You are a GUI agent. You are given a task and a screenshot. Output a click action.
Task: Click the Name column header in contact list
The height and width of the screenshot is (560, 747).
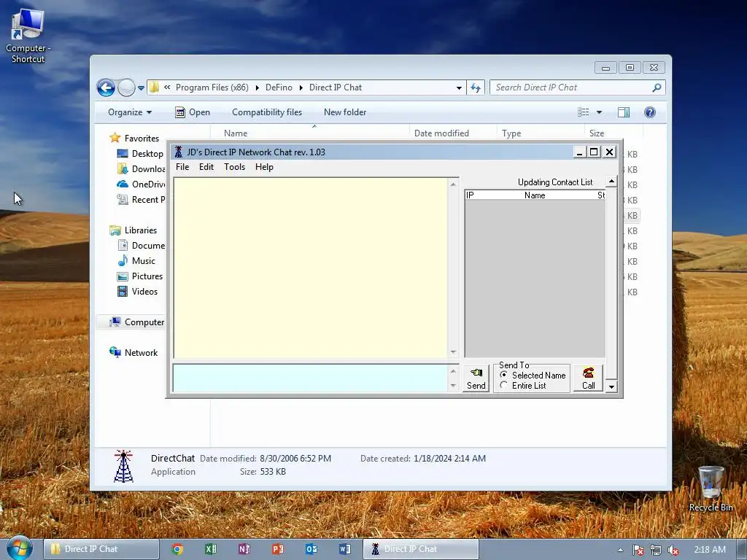[535, 195]
